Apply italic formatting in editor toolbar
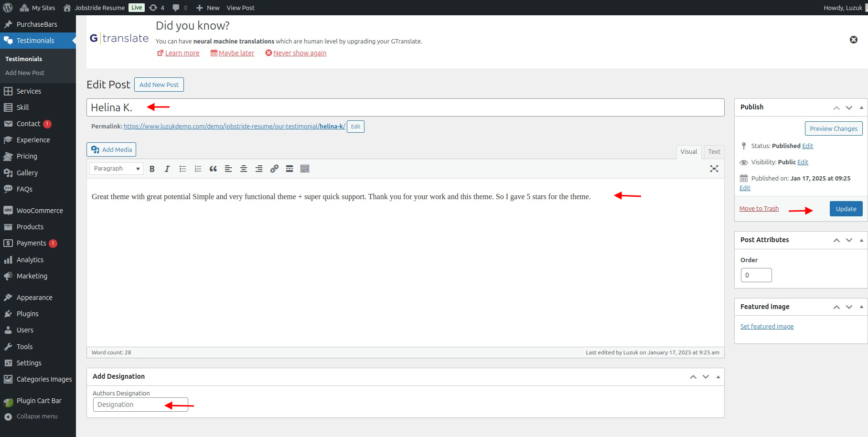Image resolution: width=868 pixels, height=437 pixels. [167, 169]
